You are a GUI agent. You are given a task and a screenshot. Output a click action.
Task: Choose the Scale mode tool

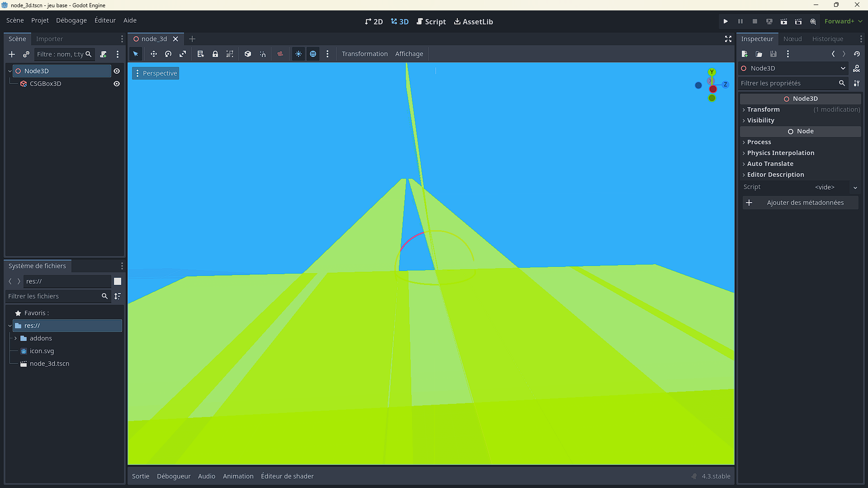tap(183, 54)
